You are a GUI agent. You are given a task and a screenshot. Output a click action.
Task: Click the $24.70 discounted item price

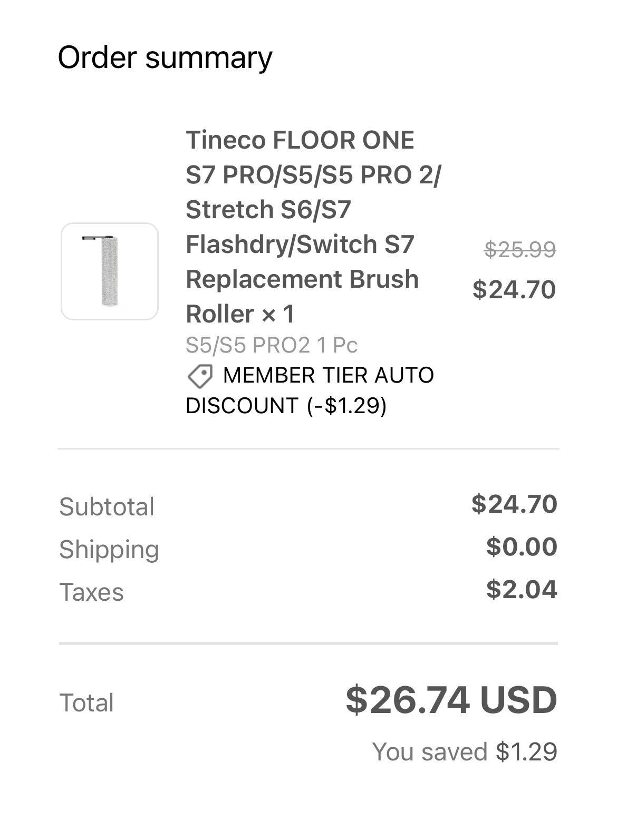pyautogui.click(x=514, y=289)
